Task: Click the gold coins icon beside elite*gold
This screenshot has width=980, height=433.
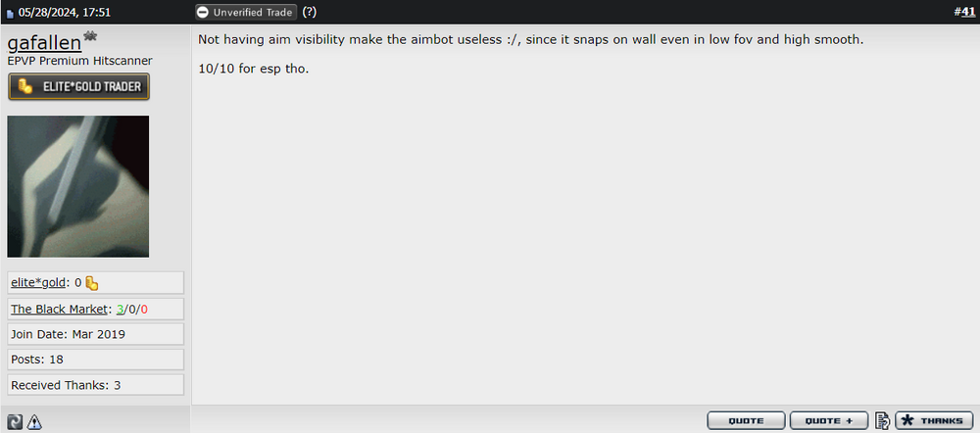Action: [x=92, y=283]
